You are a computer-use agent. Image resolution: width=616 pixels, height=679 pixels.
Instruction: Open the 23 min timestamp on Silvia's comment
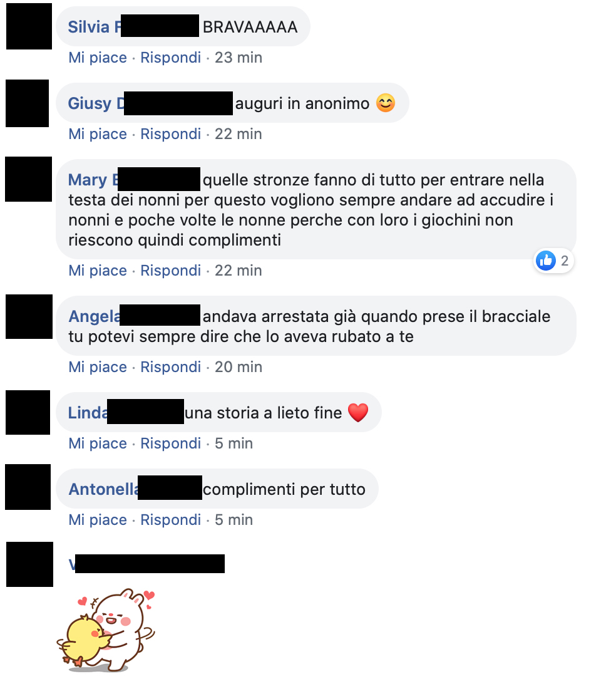[x=239, y=58]
